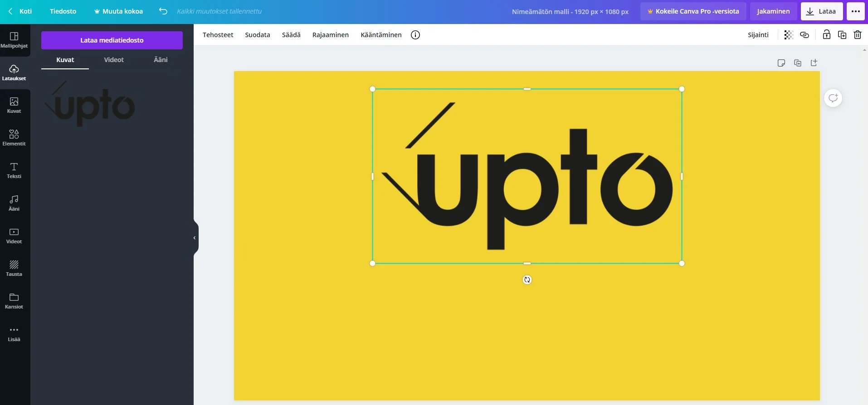The width and height of the screenshot is (868, 405).
Task: Show more options with Lisää
Action: pyautogui.click(x=14, y=333)
